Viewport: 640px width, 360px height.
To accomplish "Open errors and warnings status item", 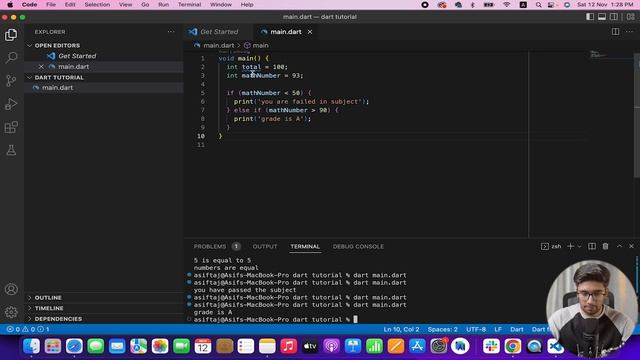I will pos(28,329).
